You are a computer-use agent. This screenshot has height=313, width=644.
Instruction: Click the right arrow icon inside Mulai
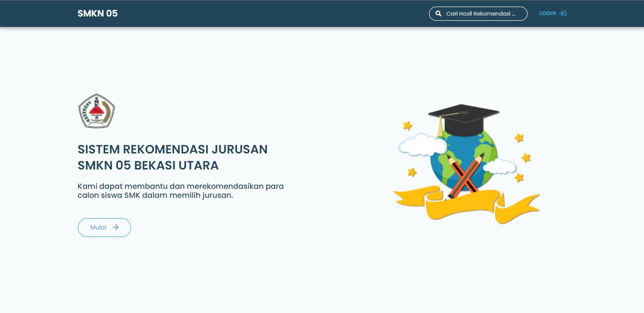point(116,228)
